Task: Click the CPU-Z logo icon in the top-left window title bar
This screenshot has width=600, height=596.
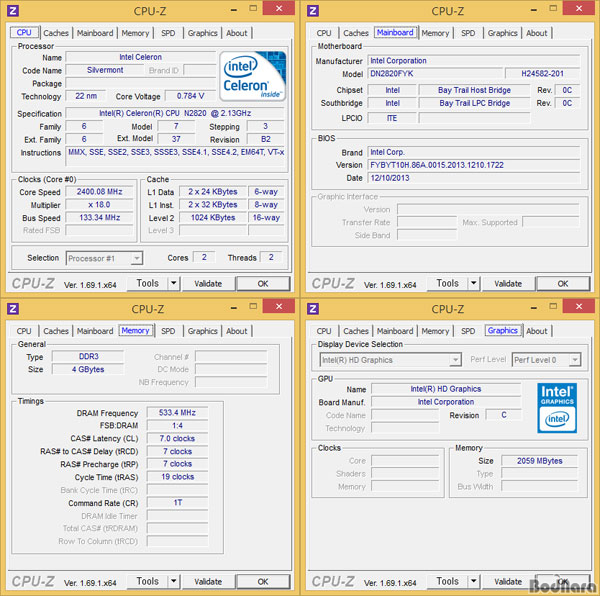Action: click(13, 10)
